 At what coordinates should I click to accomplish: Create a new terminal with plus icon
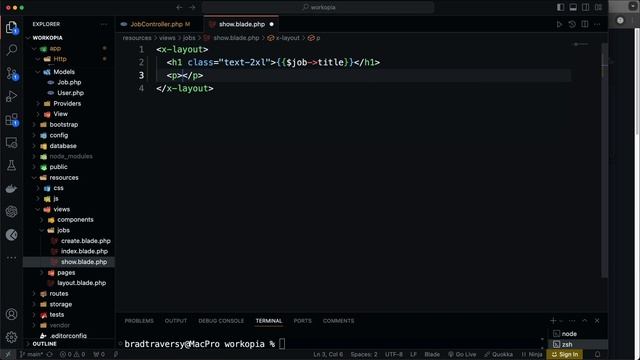553,321
